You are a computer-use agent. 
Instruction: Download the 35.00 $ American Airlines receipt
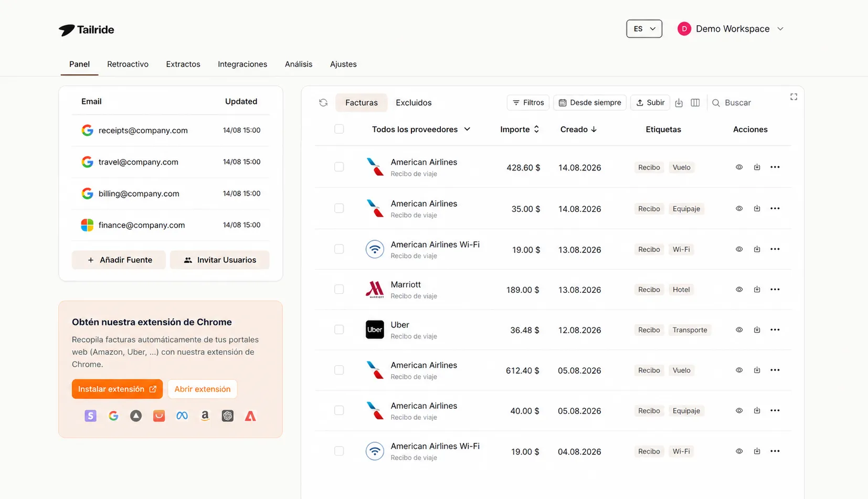click(757, 208)
